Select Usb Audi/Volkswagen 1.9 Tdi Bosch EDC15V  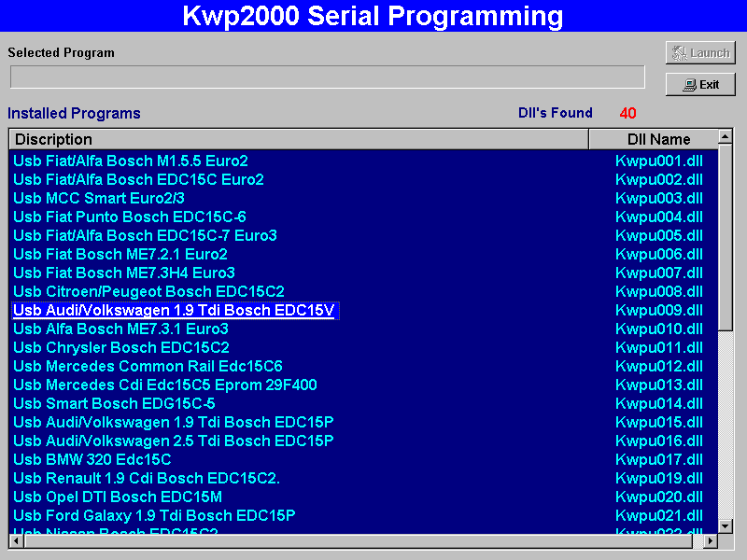[175, 311]
